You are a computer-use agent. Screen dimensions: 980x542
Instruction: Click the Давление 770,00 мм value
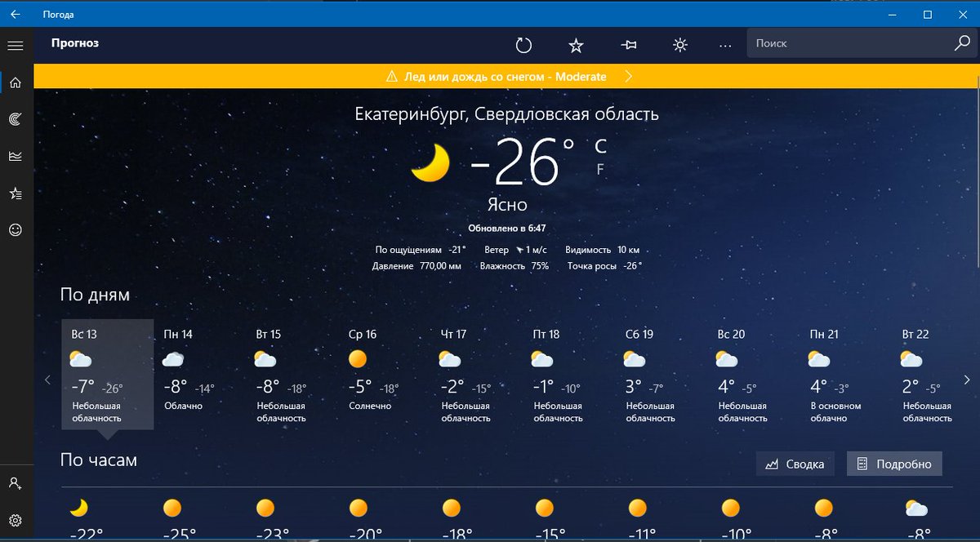click(416, 266)
